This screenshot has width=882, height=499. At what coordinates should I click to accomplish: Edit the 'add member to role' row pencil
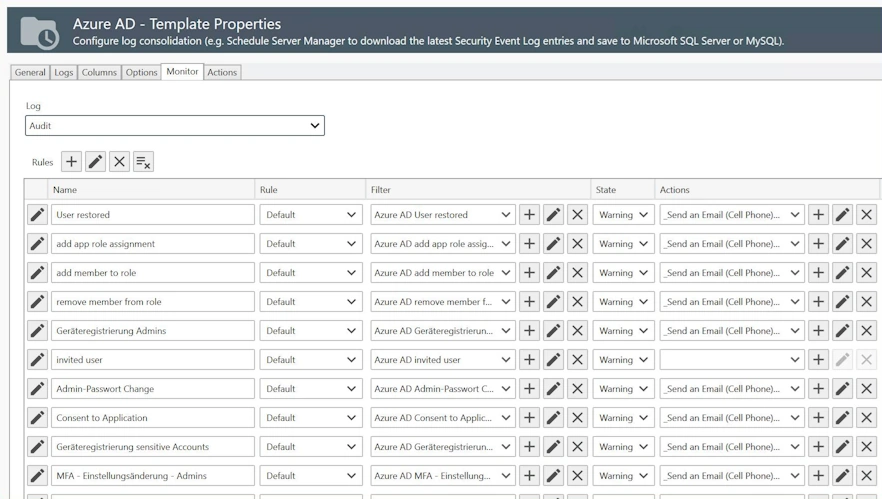point(37,273)
